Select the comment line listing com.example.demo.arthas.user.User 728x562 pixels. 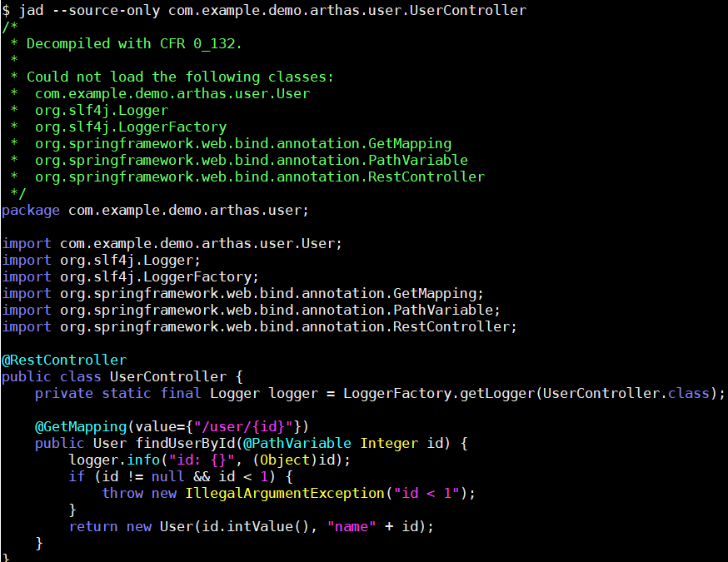(x=172, y=94)
